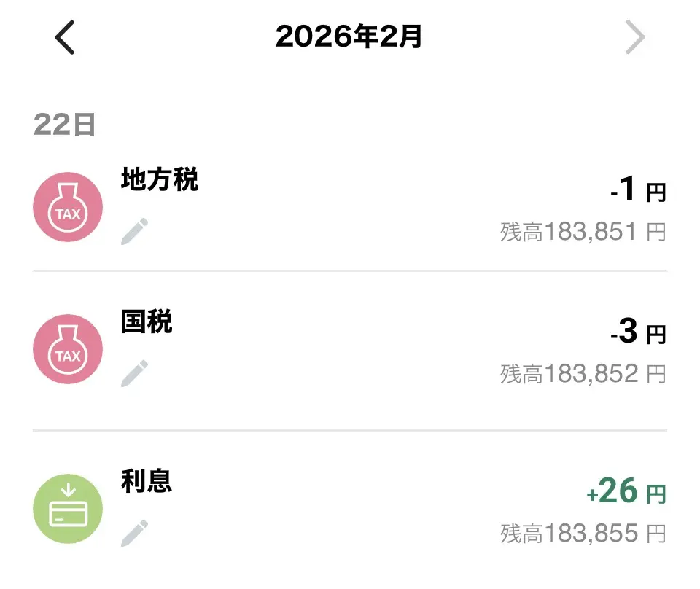
Task: Edit the 国税 entry with pencil icon
Action: (x=134, y=373)
